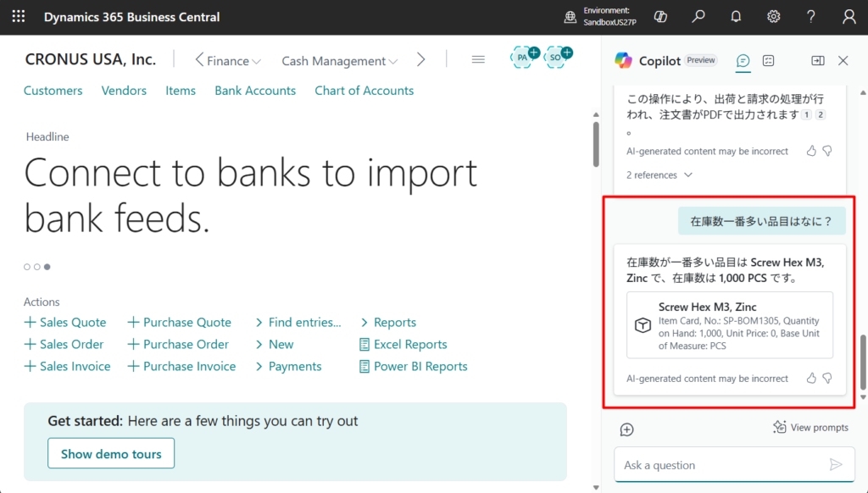Screen dimensions: 868x493
Task: Open the Bank Accounts menu item
Action: pyautogui.click(x=255, y=91)
